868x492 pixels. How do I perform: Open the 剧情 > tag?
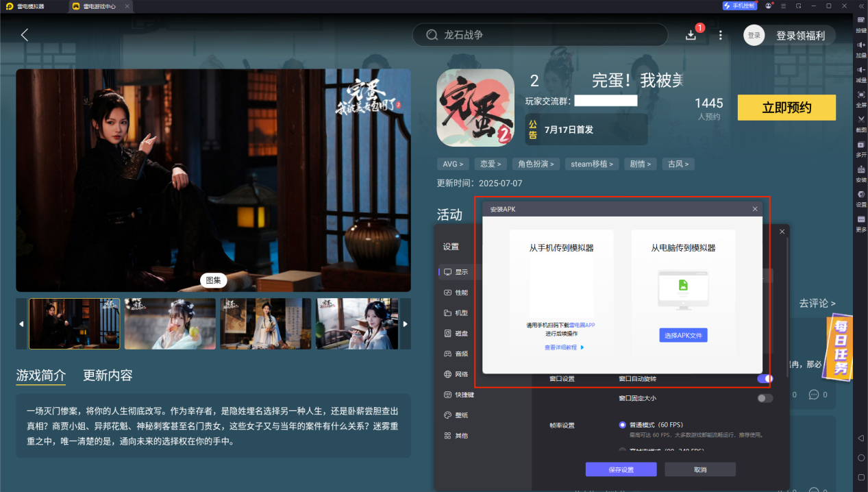pyautogui.click(x=641, y=164)
